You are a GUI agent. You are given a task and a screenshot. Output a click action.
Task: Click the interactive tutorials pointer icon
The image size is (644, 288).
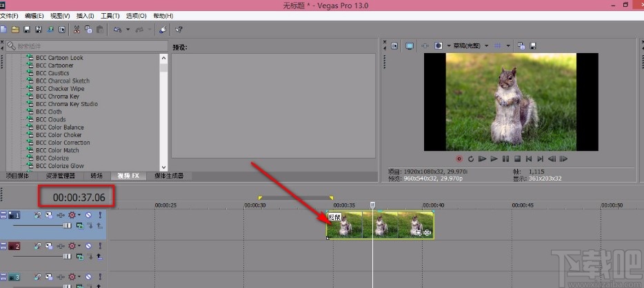[163, 30]
